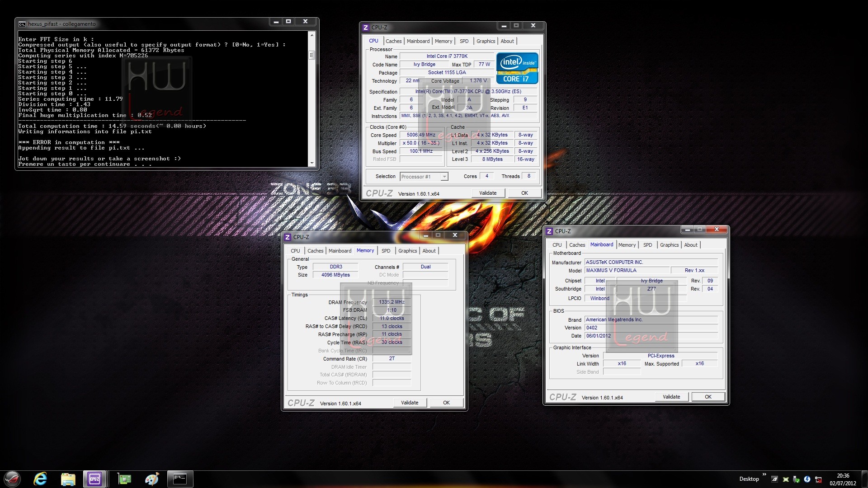Screen dimensions: 868x488
Task: Click the Manufacturer field ASUSTeK COMPUTER INC.
Action: 651,263
